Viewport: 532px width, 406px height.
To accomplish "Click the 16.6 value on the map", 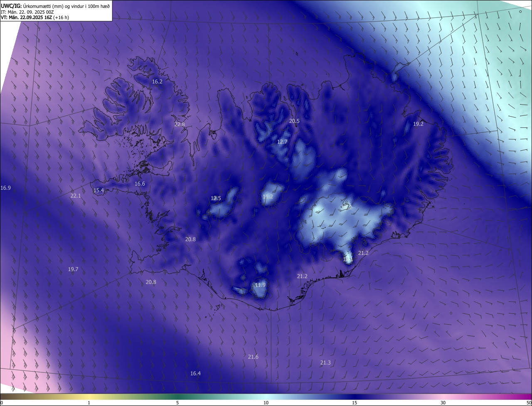I will [x=140, y=184].
